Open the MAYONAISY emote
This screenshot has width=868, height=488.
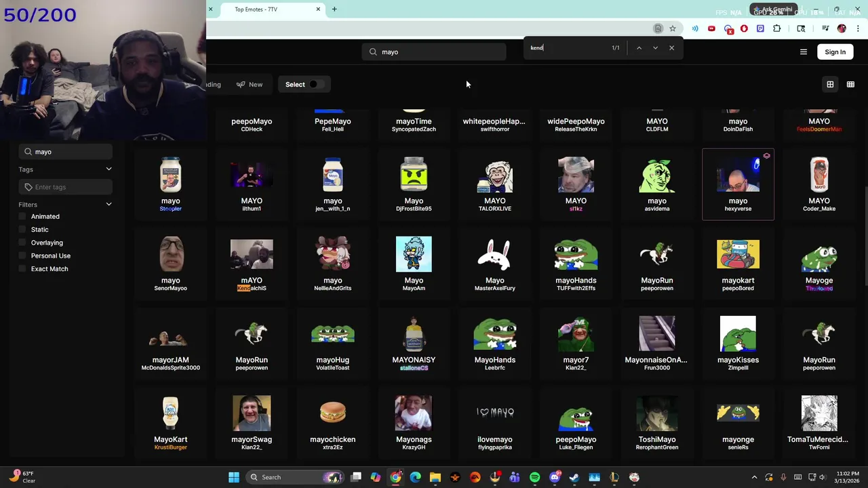pos(414,344)
